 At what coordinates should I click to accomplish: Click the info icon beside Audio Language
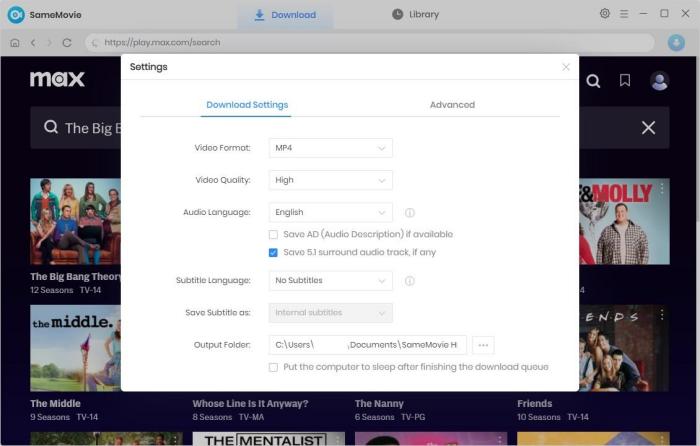click(410, 213)
